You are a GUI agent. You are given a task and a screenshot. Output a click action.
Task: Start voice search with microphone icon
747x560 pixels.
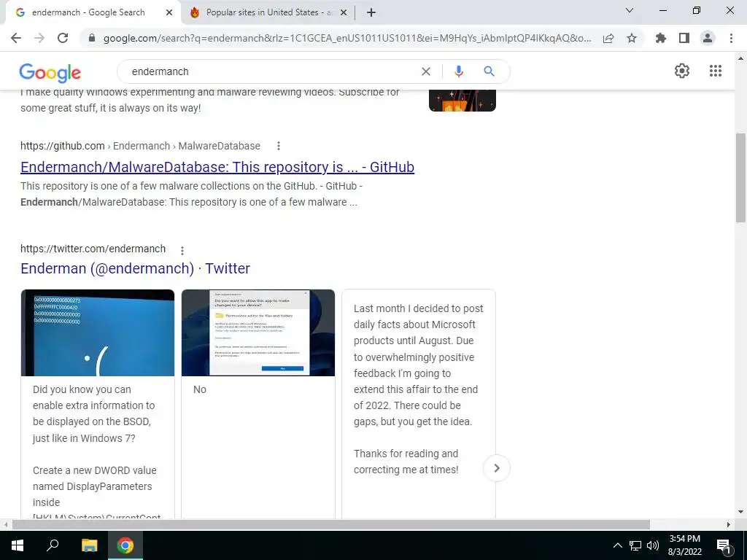point(459,71)
